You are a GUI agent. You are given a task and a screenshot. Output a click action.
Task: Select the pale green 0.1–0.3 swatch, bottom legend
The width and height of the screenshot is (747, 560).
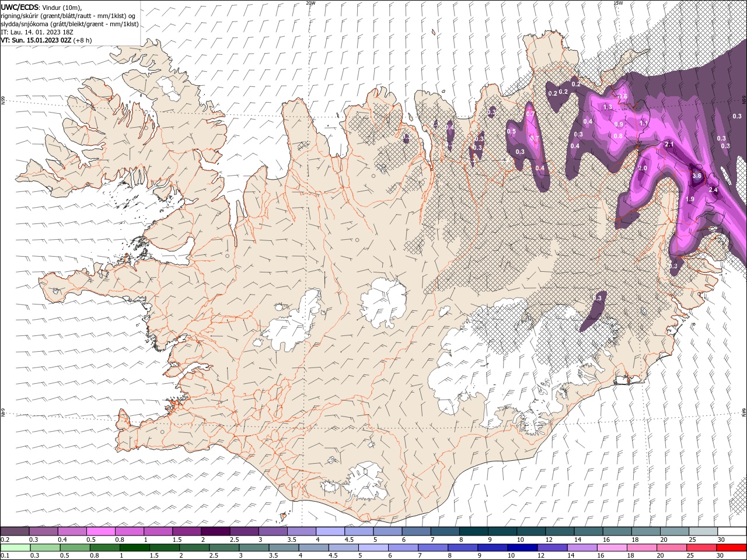point(16,547)
